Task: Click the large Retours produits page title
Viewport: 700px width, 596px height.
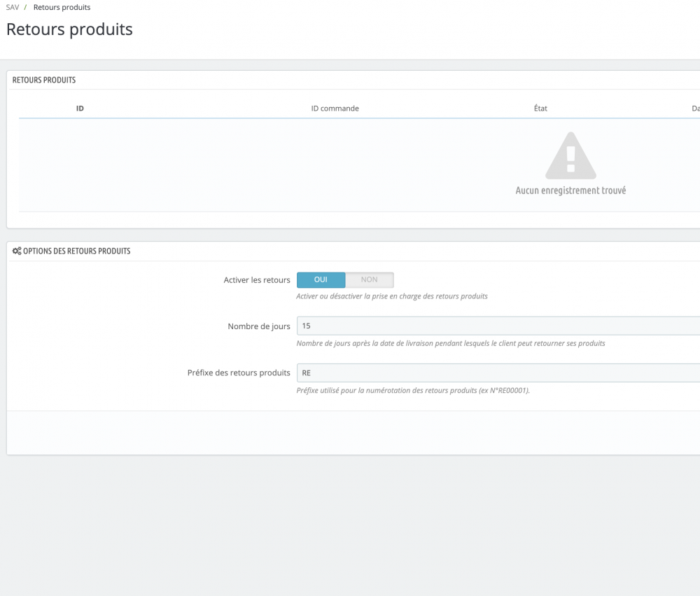Action: [x=69, y=29]
